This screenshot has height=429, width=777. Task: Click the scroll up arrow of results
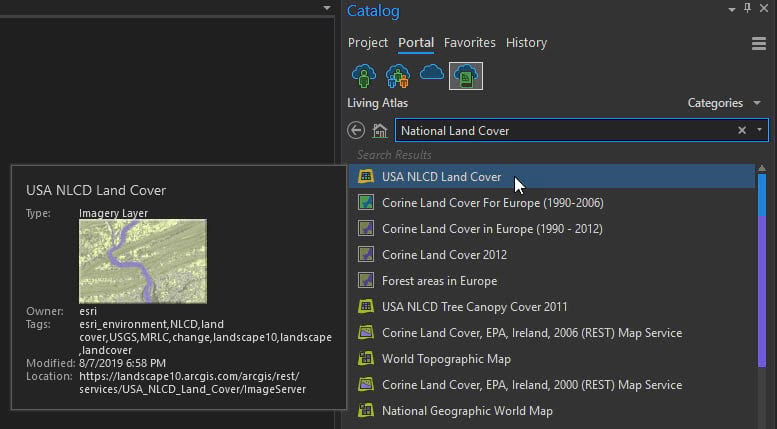762,168
